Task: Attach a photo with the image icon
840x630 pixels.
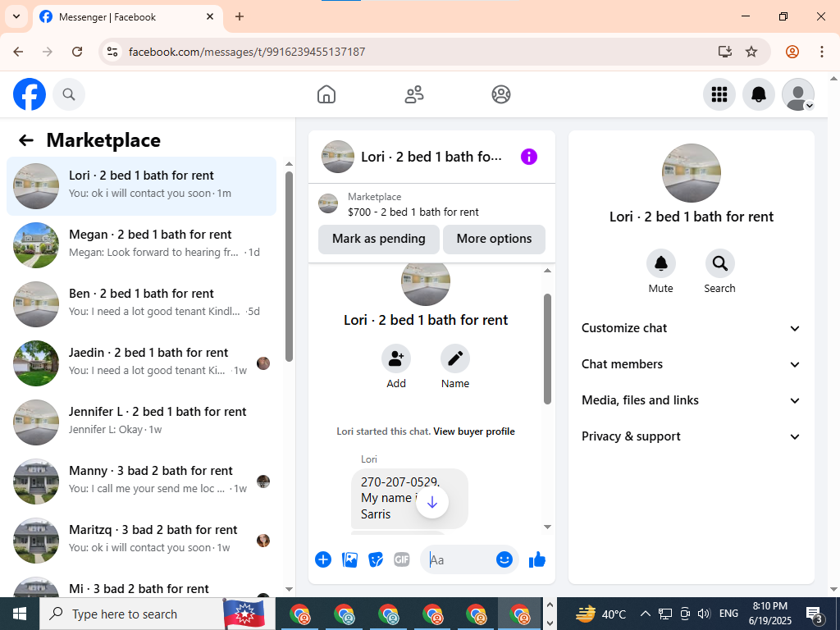Action: (349, 559)
